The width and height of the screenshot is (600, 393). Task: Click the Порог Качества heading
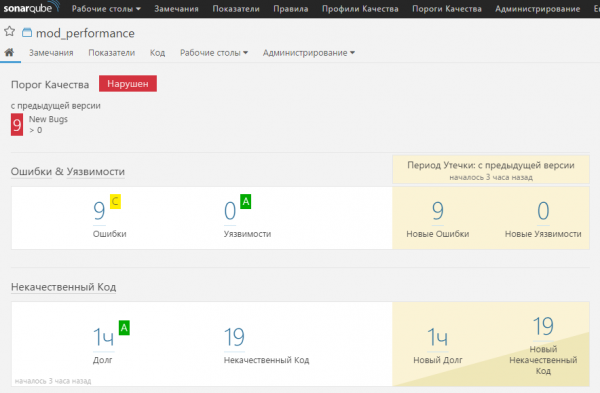click(50, 85)
